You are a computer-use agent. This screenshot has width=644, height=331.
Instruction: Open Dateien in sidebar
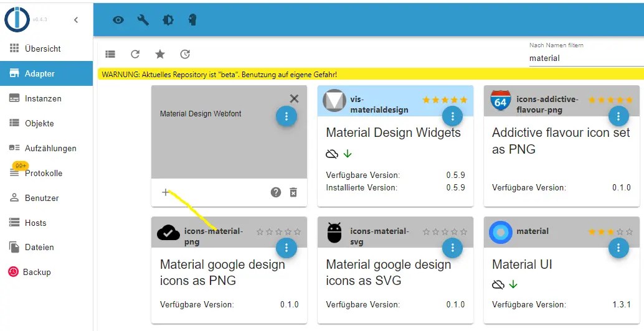[47, 247]
